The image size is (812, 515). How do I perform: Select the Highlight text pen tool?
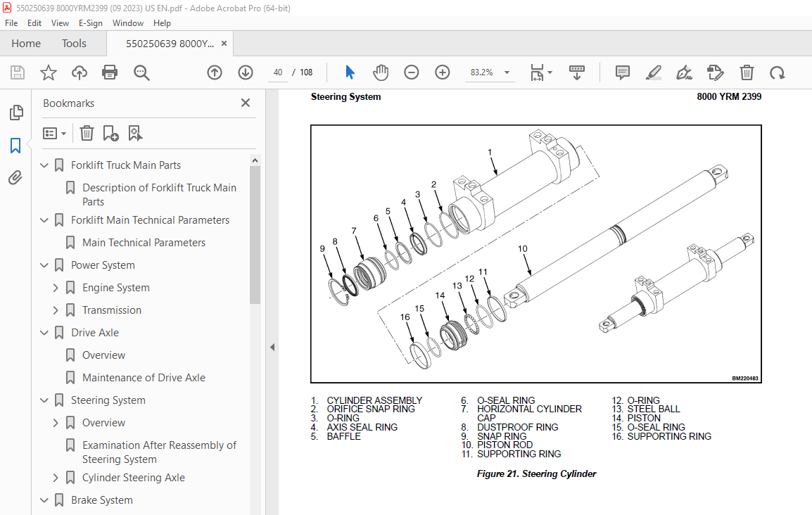click(654, 72)
